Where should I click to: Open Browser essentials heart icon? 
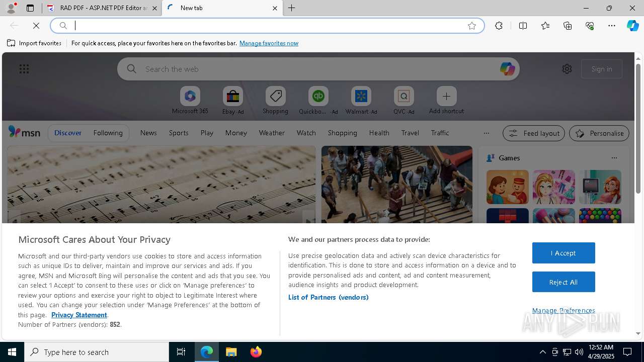click(590, 26)
